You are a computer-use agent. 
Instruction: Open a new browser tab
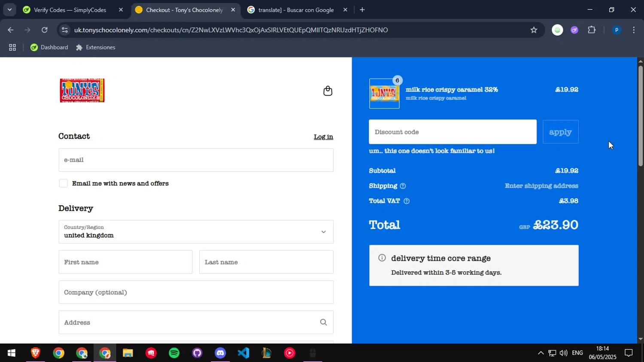(x=362, y=9)
